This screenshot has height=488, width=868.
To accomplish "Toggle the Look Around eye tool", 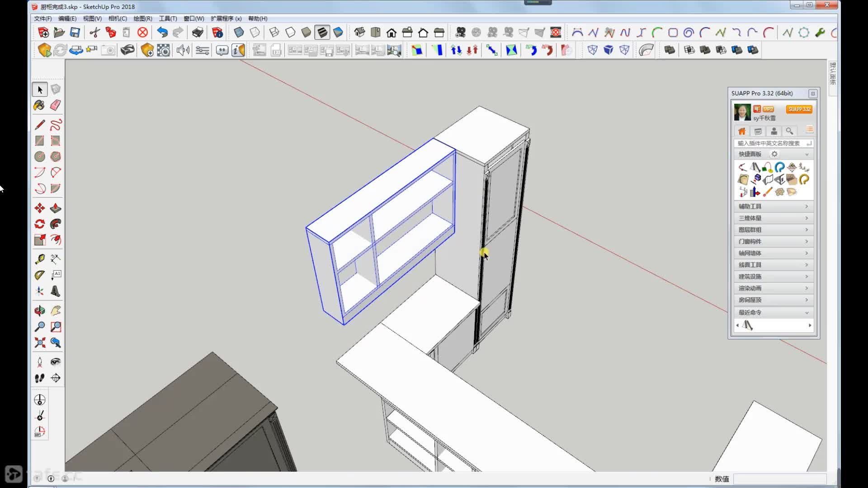I will point(56,362).
